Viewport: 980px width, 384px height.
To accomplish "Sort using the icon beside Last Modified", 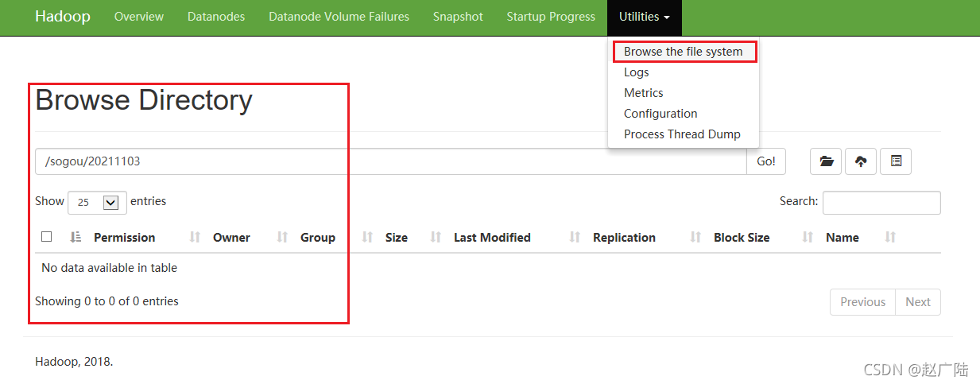I will pyautogui.click(x=575, y=237).
